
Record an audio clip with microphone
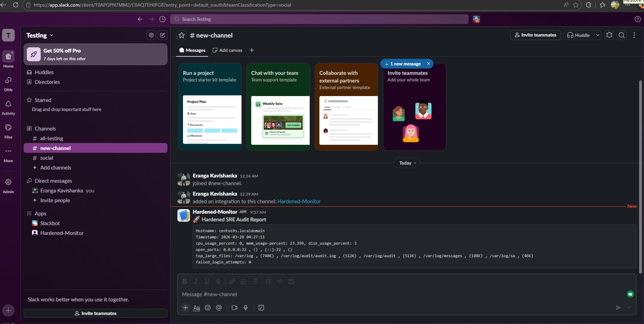point(246,308)
